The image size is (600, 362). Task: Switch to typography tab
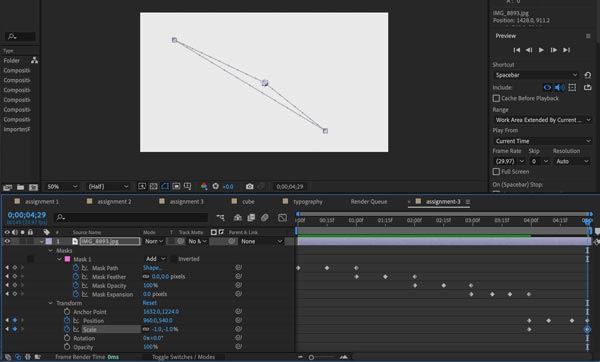pyautogui.click(x=308, y=202)
